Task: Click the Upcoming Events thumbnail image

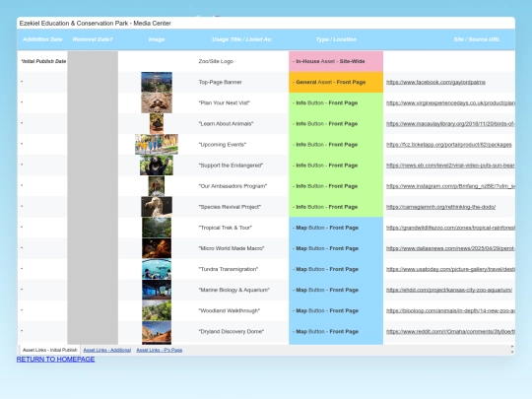Action: (x=157, y=145)
